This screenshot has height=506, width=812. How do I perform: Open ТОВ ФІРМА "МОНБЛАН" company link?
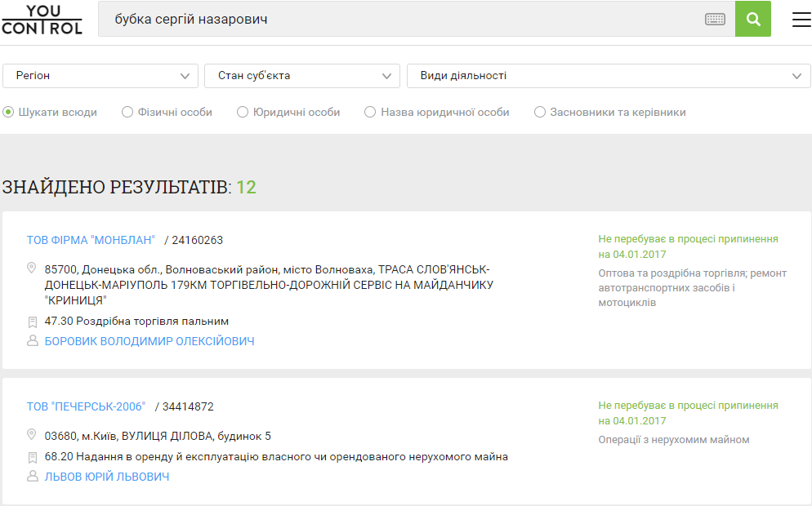tap(91, 240)
